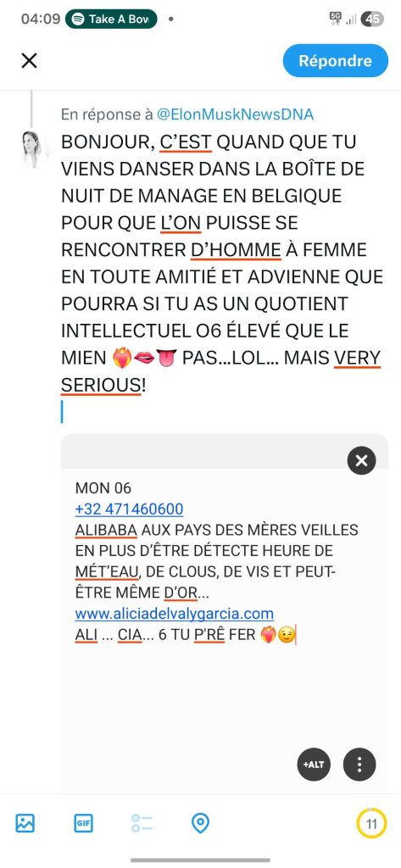Tap the character counter circle showing 11

371,823
